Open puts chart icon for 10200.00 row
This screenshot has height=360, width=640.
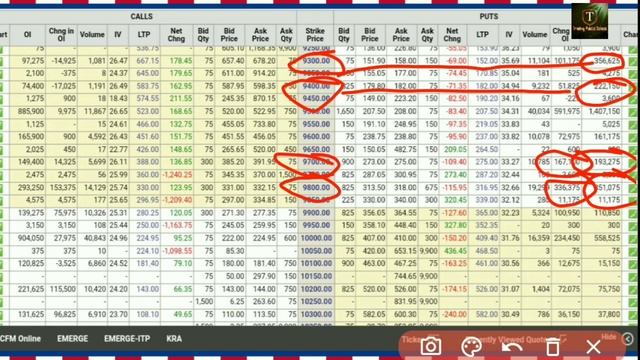click(633, 289)
